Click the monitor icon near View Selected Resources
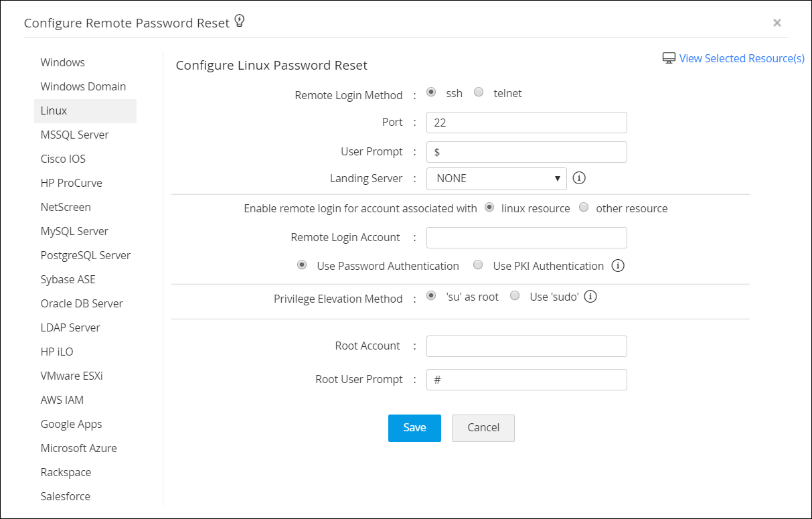 tap(669, 58)
